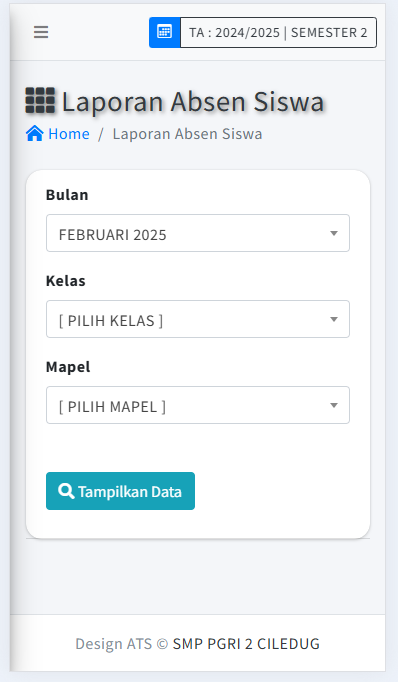Click the magnifier icon on Tampilkan Data

[66, 491]
